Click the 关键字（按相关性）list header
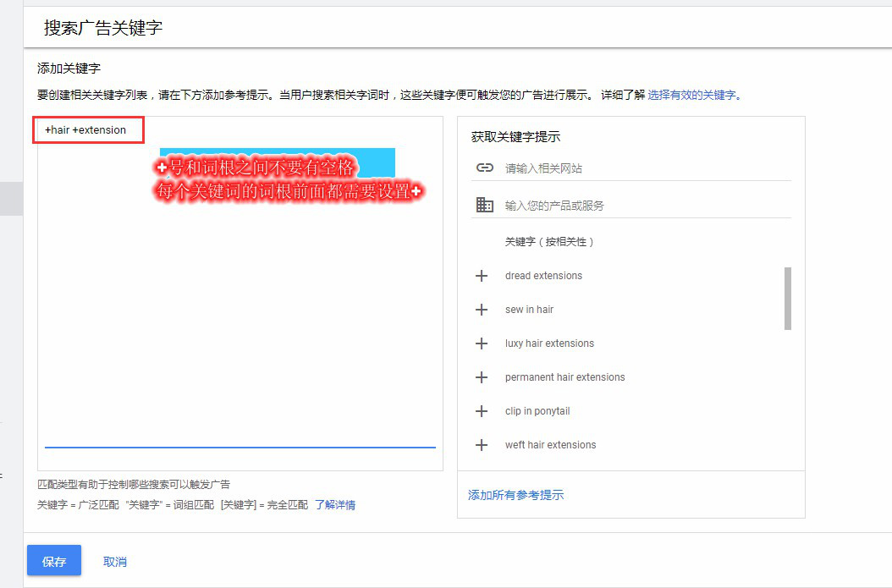This screenshot has height=588, width=892. click(x=549, y=242)
